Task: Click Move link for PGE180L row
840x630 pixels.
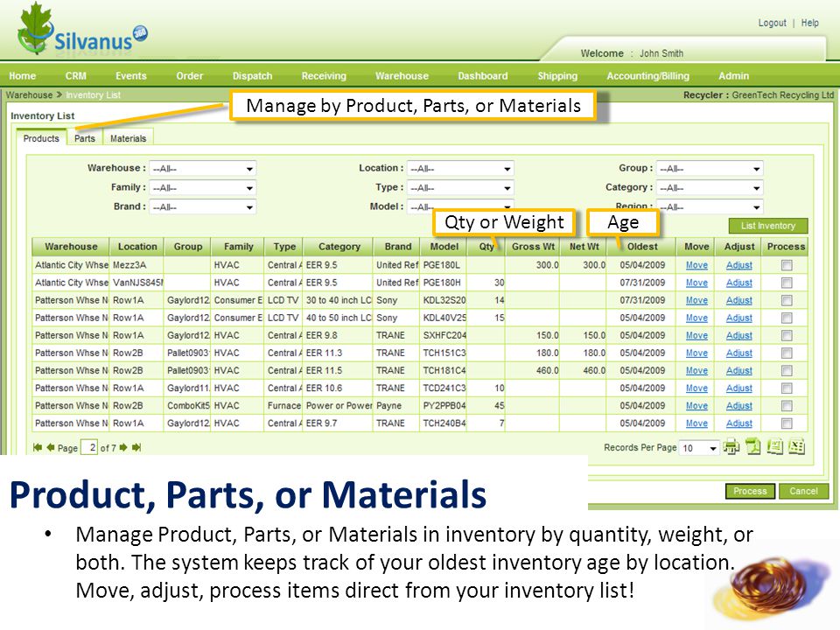Action: (x=696, y=265)
